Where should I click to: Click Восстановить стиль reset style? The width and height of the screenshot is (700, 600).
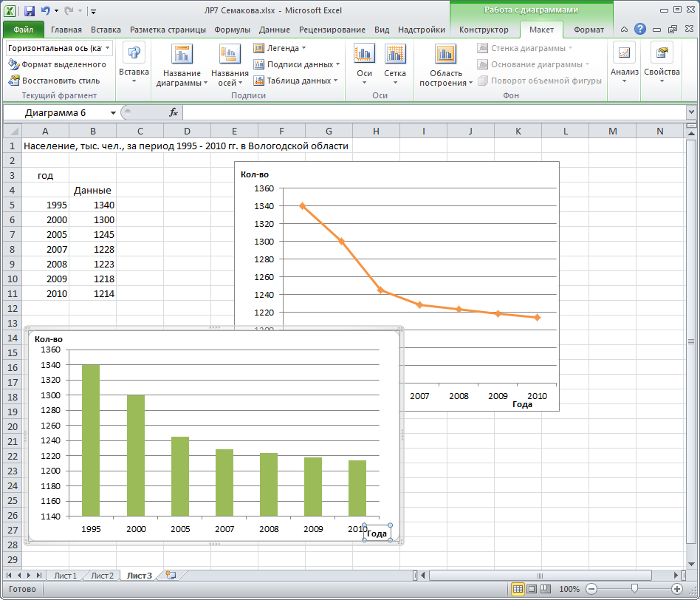[x=54, y=81]
